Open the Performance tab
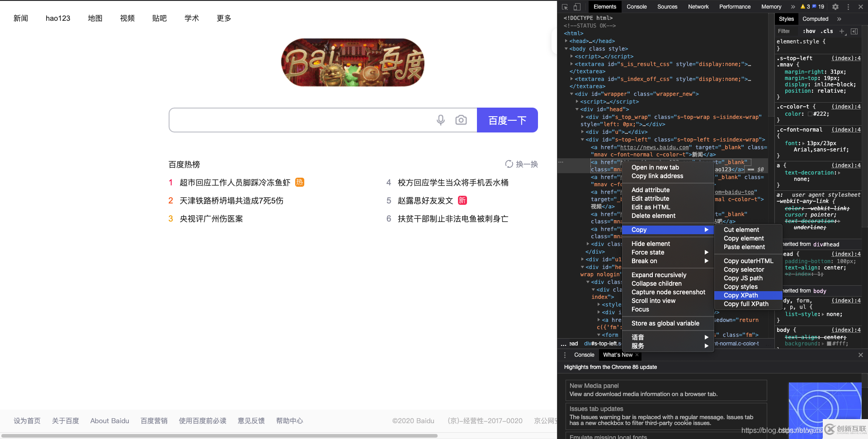The width and height of the screenshot is (868, 439). coord(735,7)
